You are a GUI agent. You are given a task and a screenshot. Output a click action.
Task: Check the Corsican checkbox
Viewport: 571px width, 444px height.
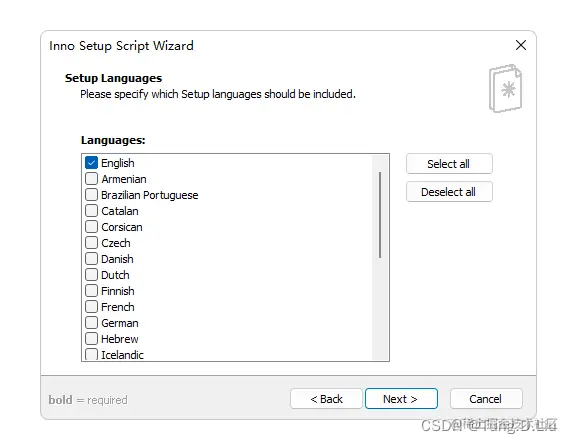[91, 227]
